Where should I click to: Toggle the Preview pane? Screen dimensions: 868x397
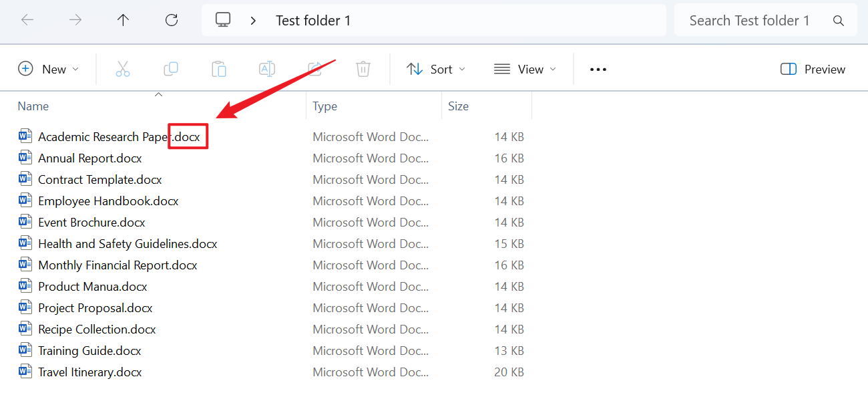[813, 69]
